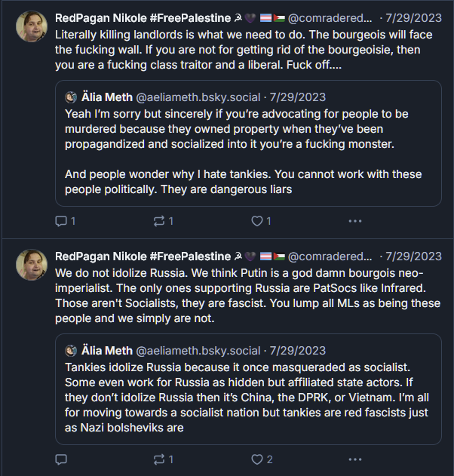Open quoted Älia Meth post about tankies idolizing Russia

tap(249, 392)
